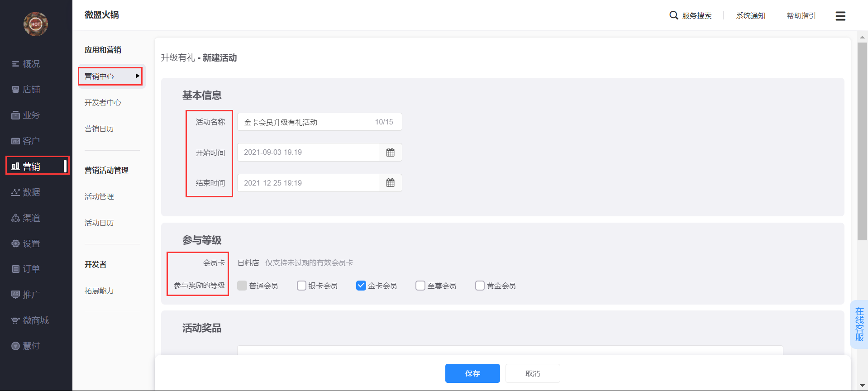Uncheck the 金卡会员 checkbox
The height and width of the screenshot is (391, 868).
point(361,286)
